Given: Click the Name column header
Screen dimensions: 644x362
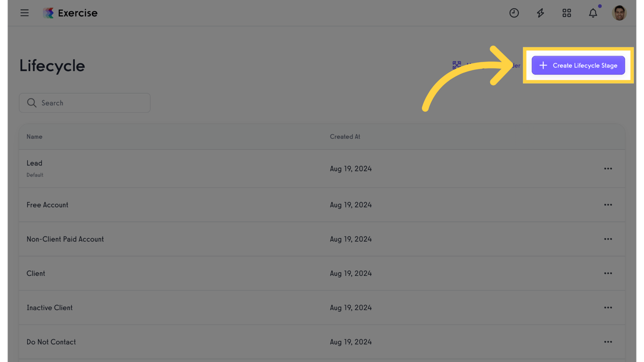Looking at the screenshot, I should [34, 137].
